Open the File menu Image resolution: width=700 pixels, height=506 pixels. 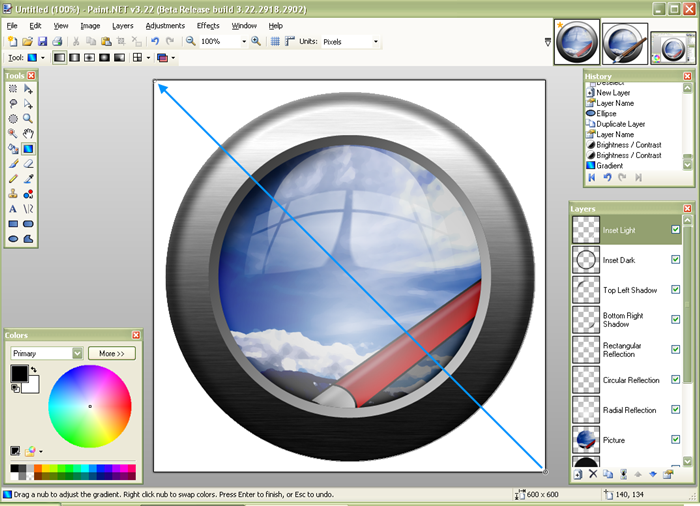click(12, 26)
